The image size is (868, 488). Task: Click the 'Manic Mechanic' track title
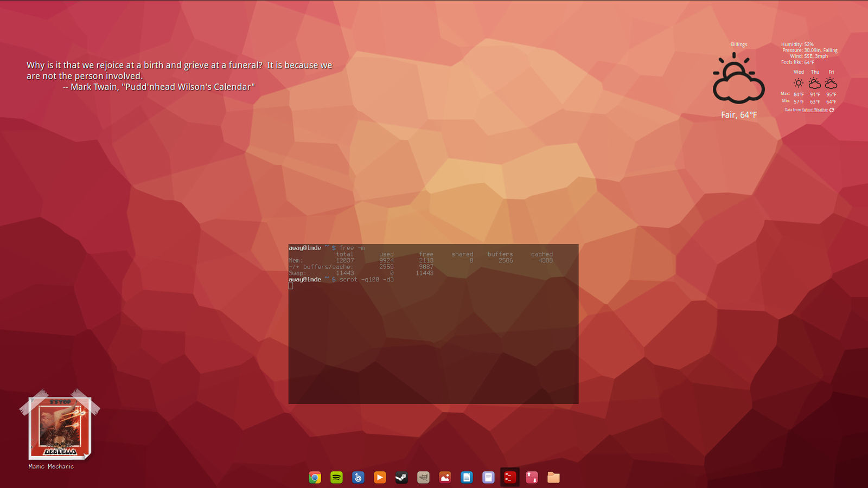tap(51, 466)
